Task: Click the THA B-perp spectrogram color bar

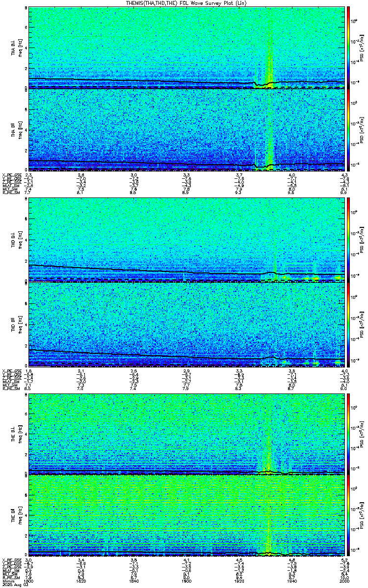Action: tap(348, 47)
